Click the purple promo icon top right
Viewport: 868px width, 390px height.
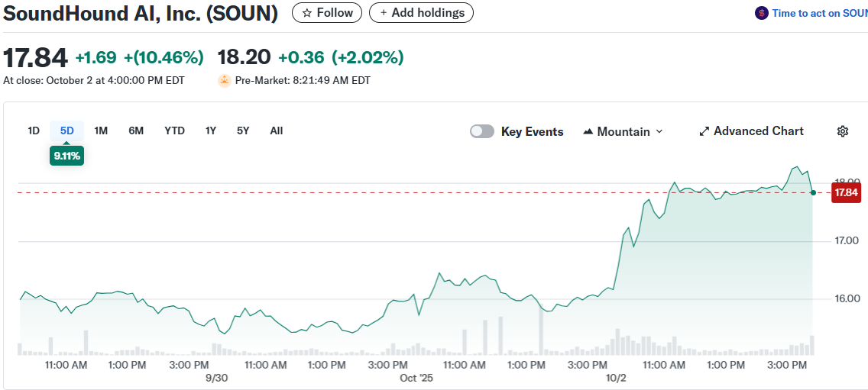coord(761,13)
